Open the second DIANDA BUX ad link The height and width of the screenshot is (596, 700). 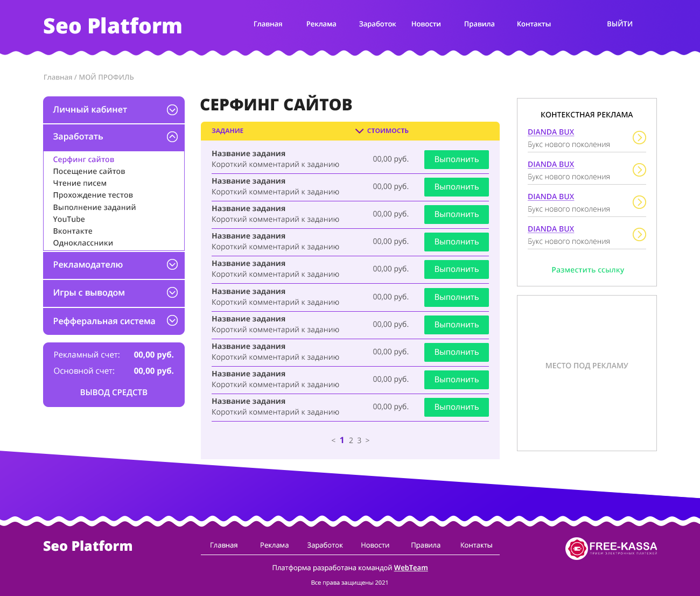pyautogui.click(x=551, y=164)
